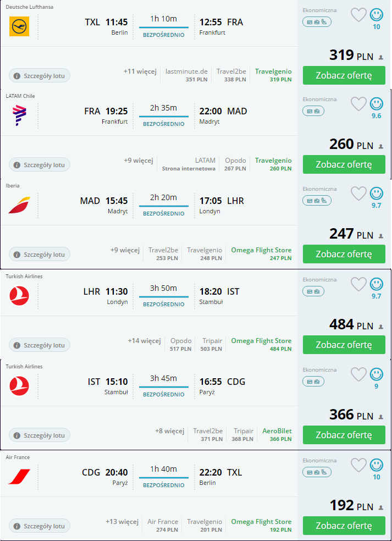The height and width of the screenshot is (541, 392).
Task: Click the Iberia airline logo
Action: pyautogui.click(x=19, y=205)
